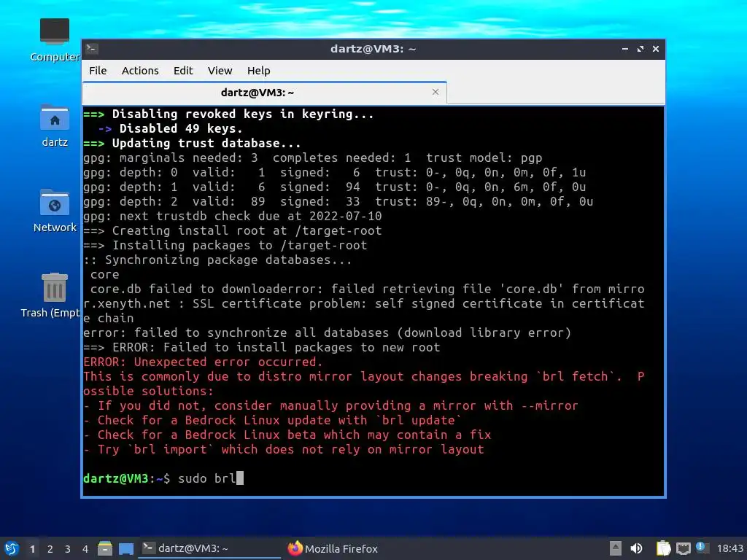Switch to workspace 3

[x=68, y=549]
